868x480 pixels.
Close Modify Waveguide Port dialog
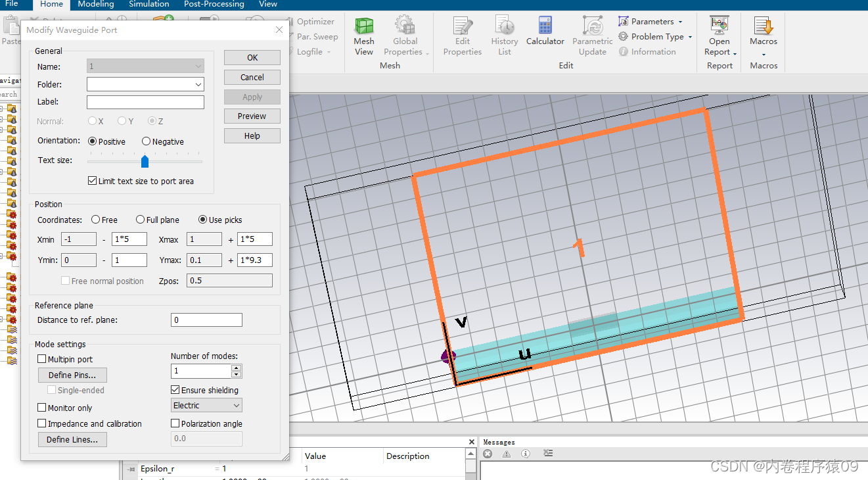[279, 30]
